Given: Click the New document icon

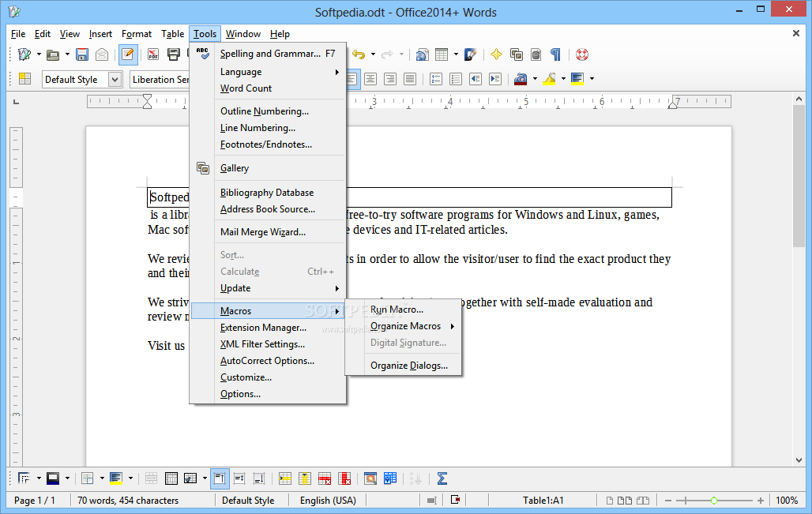Looking at the screenshot, I should coord(24,54).
